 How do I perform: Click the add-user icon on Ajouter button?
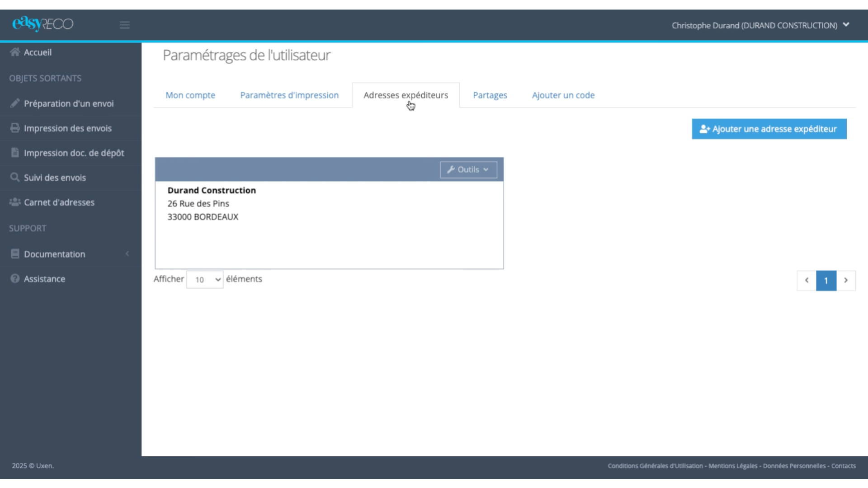coord(705,129)
